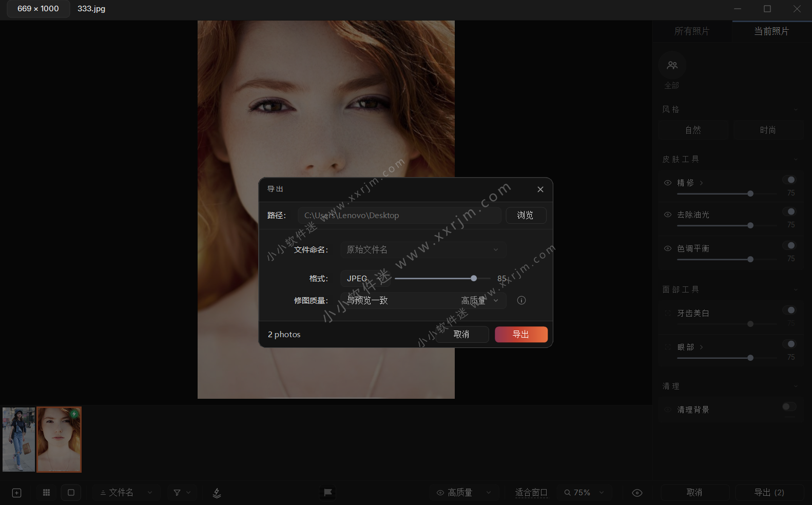Switch to single photo view icon
812x505 pixels.
point(71,493)
